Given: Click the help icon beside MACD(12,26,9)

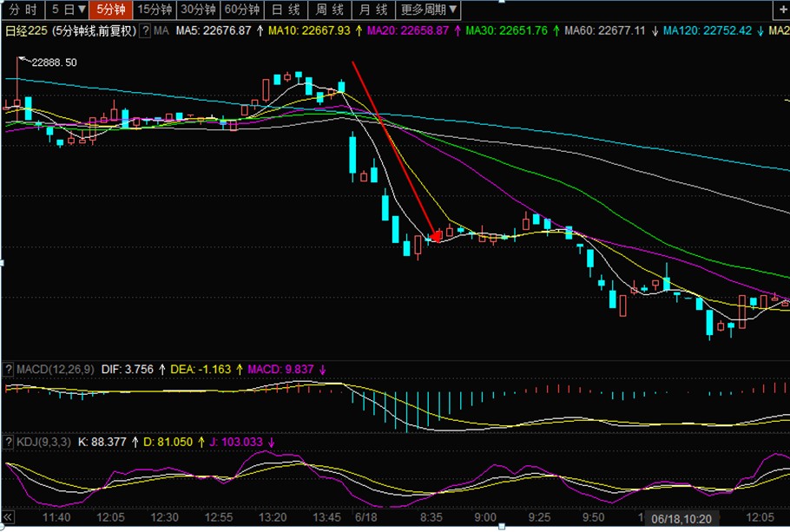Looking at the screenshot, I should point(9,369).
